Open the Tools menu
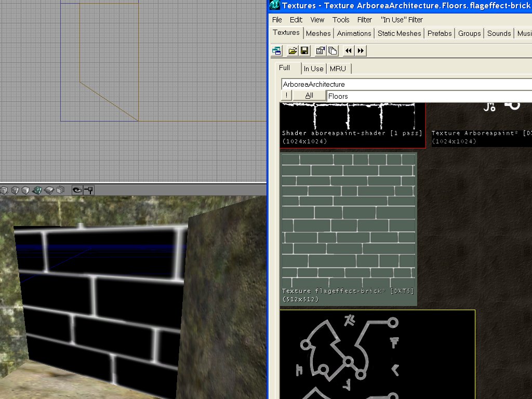The width and height of the screenshot is (532, 399). 341,20
